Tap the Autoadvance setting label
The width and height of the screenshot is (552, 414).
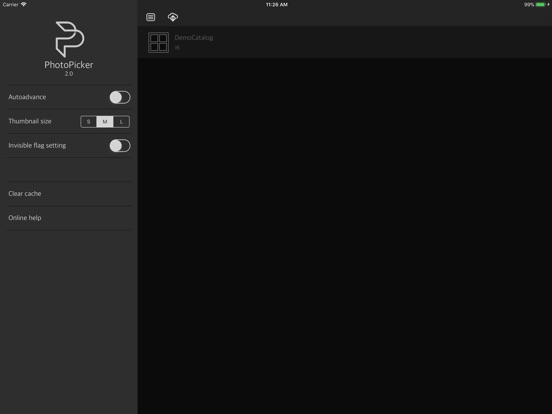point(27,97)
